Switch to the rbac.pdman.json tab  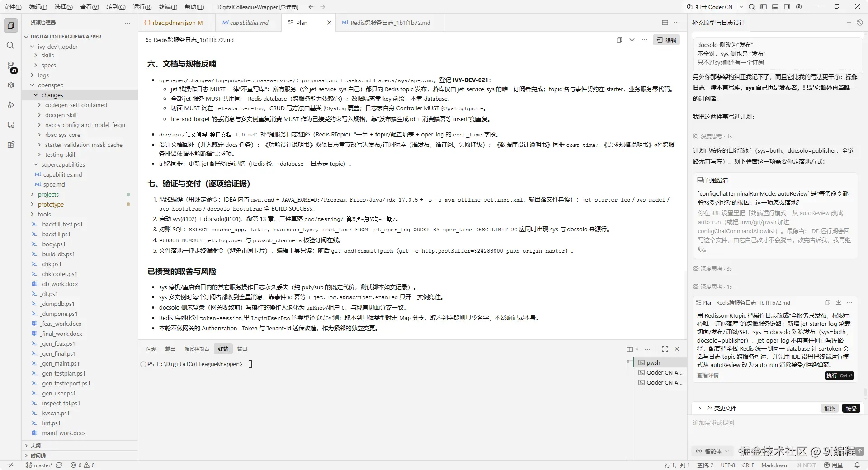[177, 23]
